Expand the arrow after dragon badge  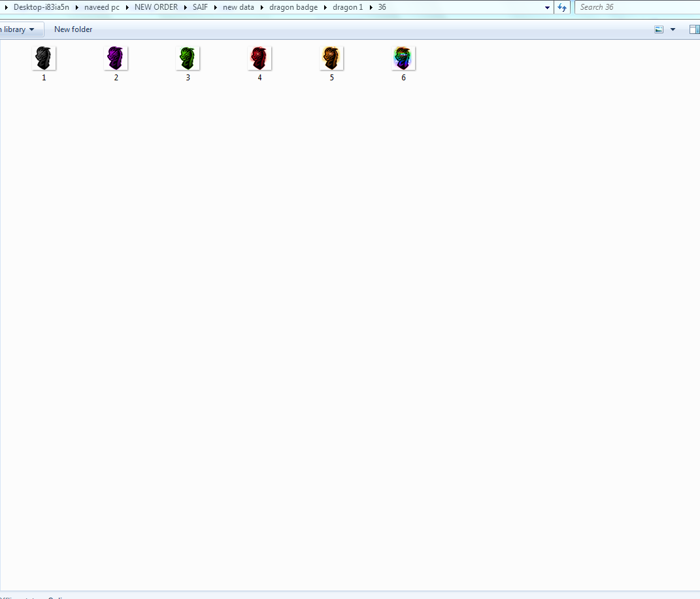[325, 8]
